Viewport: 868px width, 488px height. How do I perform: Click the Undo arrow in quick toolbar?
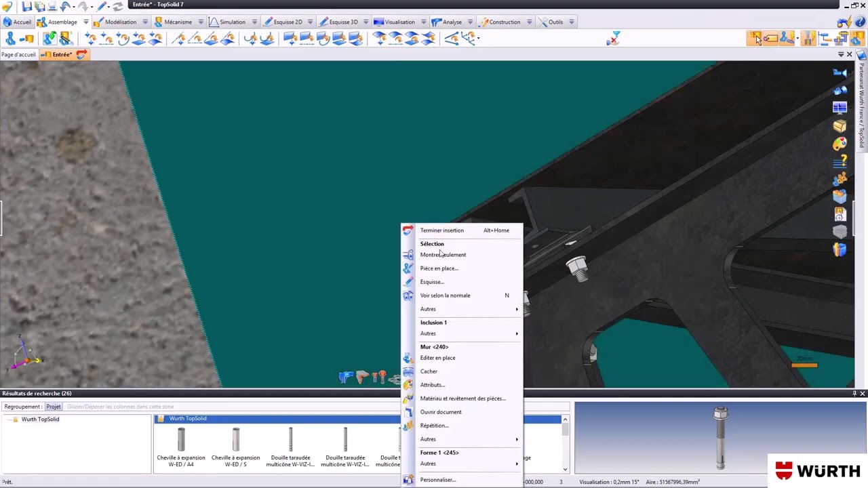pyautogui.click(x=66, y=5)
